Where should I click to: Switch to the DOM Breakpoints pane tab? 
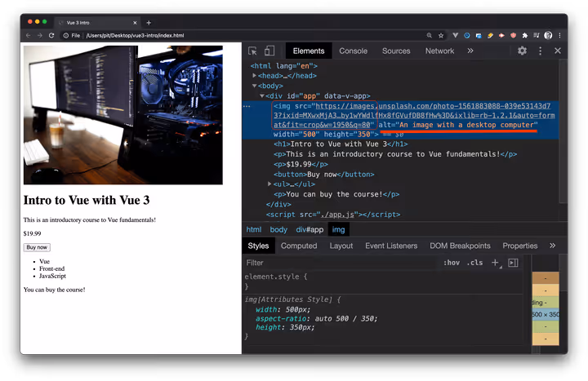click(x=460, y=246)
